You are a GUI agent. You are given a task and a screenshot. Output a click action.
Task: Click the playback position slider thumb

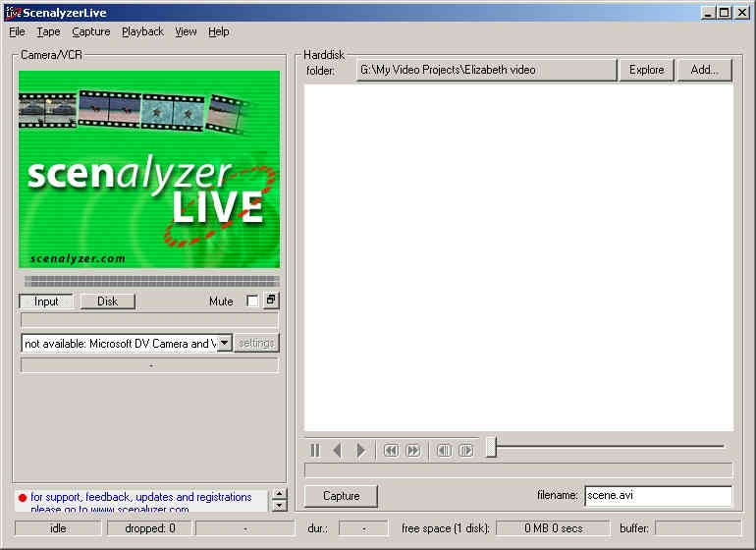[491, 446]
